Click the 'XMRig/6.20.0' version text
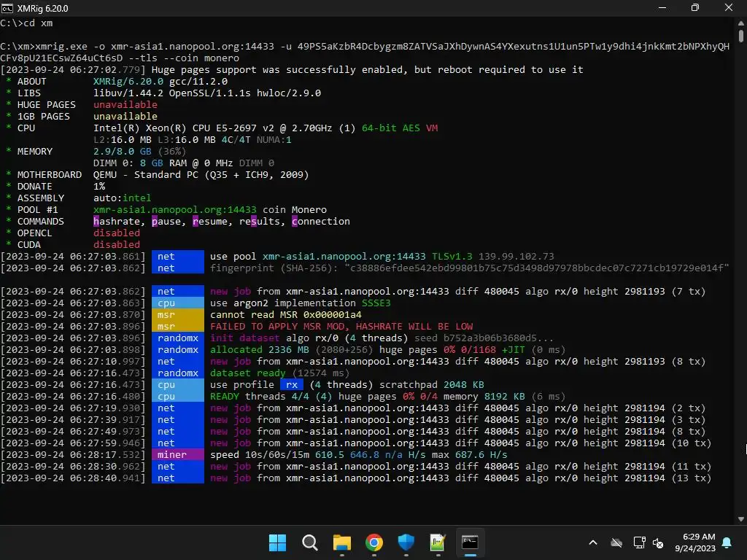This screenshot has width=747, height=560. coord(128,82)
